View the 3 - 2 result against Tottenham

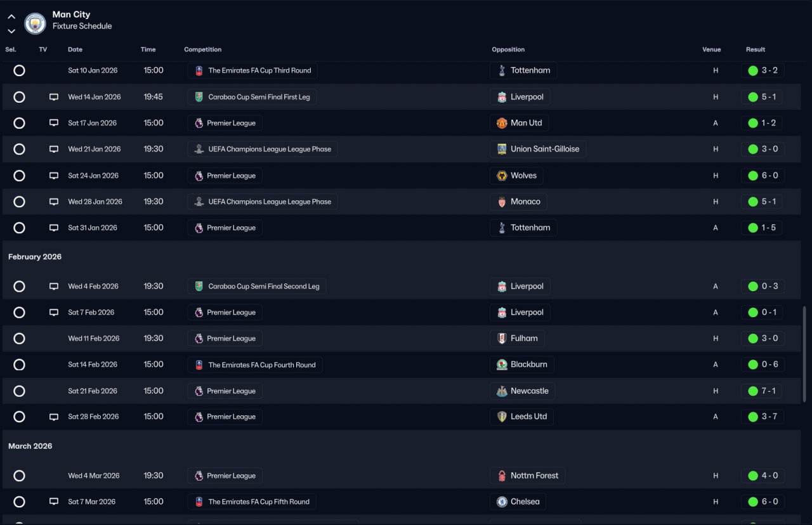(x=763, y=70)
